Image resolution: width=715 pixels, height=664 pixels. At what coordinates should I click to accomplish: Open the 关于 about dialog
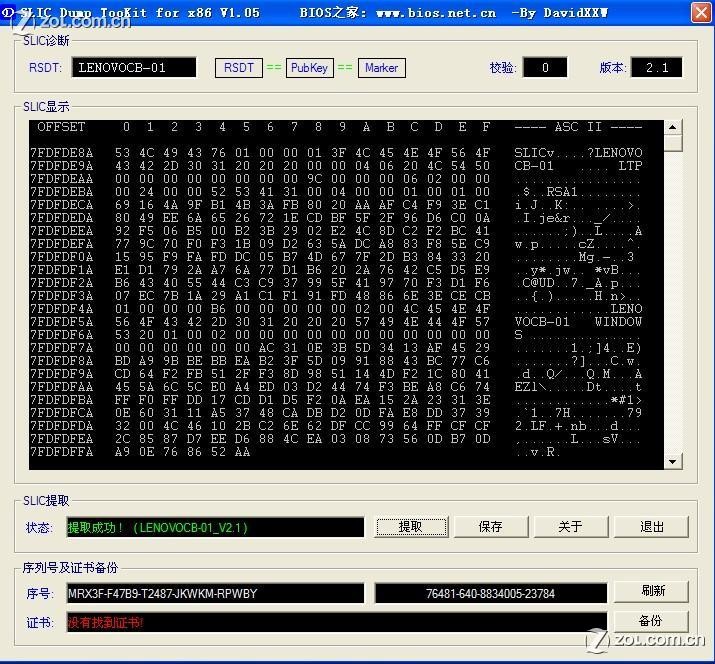pyautogui.click(x=570, y=527)
